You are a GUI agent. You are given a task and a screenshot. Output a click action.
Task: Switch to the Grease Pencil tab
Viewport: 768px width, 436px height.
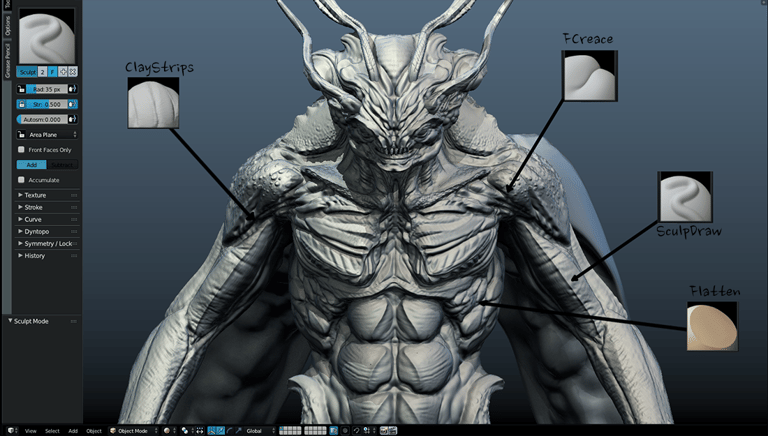7,60
